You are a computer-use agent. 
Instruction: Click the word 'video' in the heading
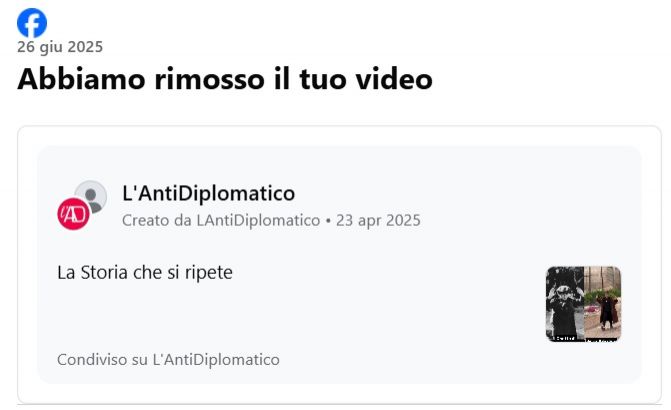pos(394,79)
